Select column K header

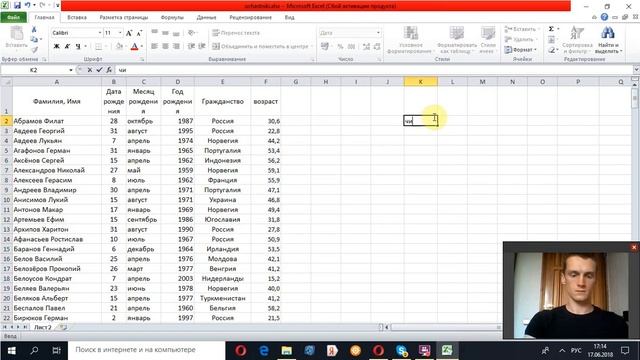pyautogui.click(x=420, y=82)
